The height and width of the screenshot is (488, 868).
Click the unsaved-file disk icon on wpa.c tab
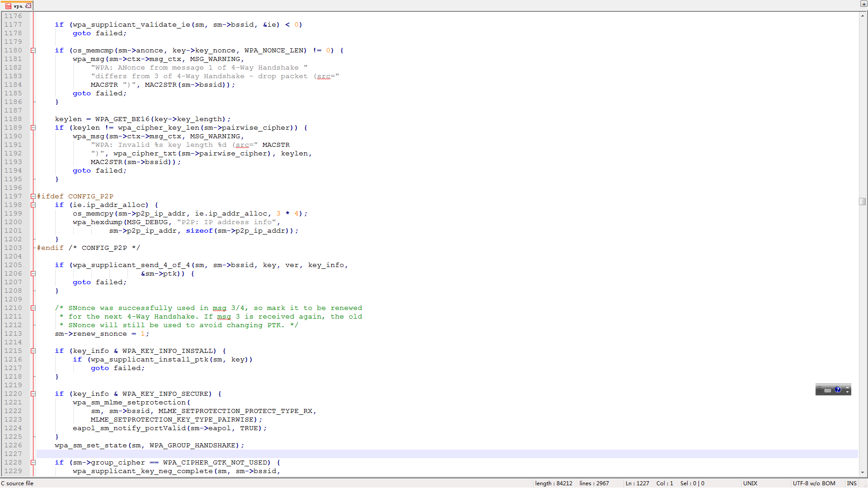pyautogui.click(x=8, y=6)
